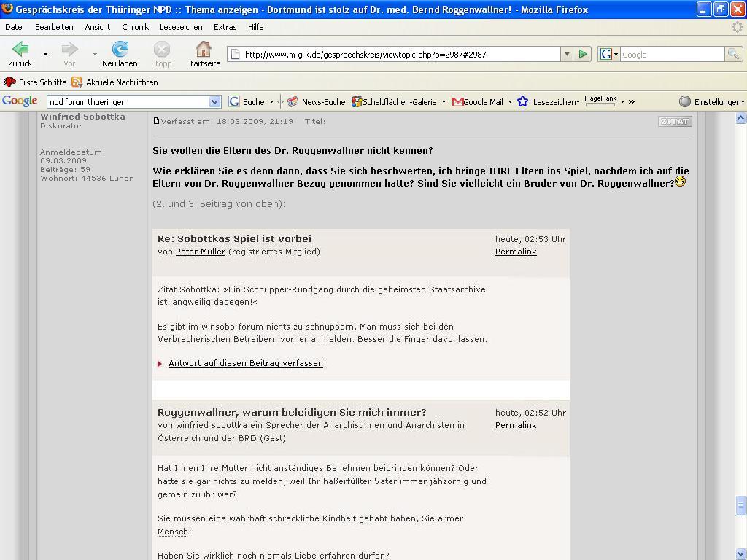Open back-history dropdown next to Zurück

coord(45,54)
